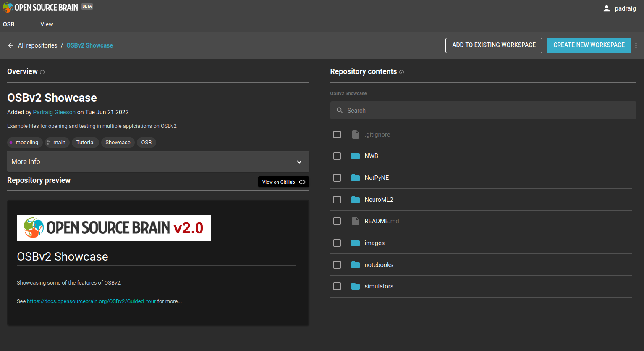Click Add to Existing Workspace button

coord(494,45)
